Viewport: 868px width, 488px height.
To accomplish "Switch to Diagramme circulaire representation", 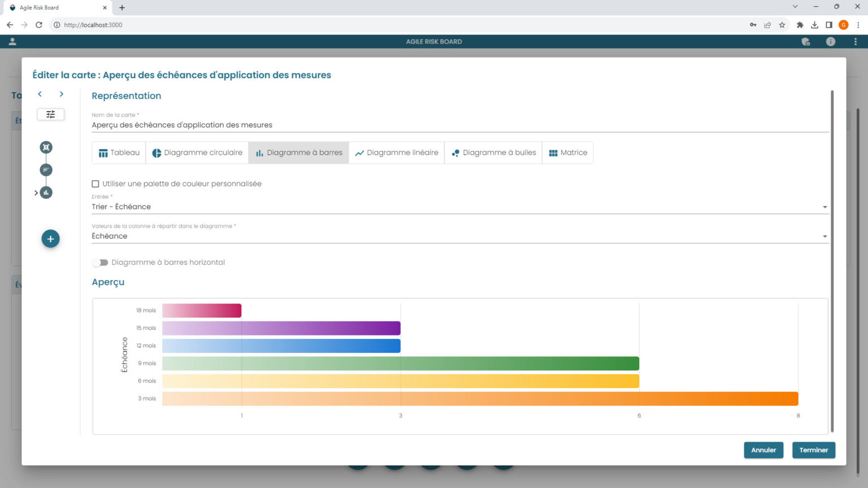I will click(x=197, y=153).
